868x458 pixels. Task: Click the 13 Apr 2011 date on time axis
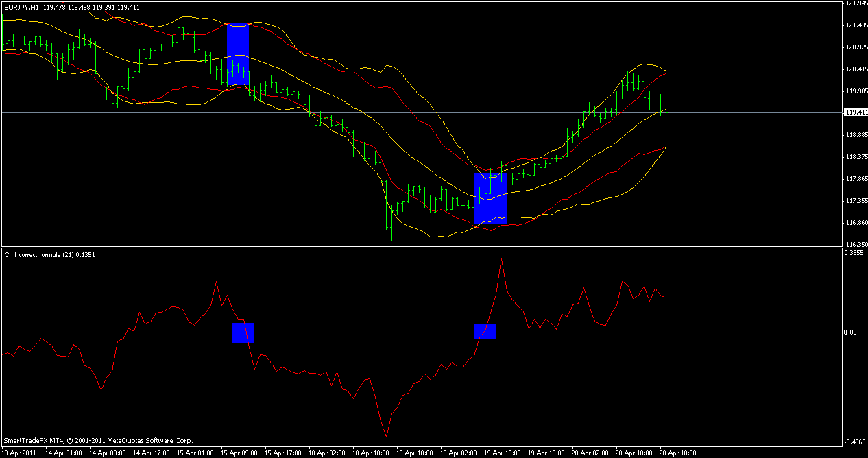point(19,453)
